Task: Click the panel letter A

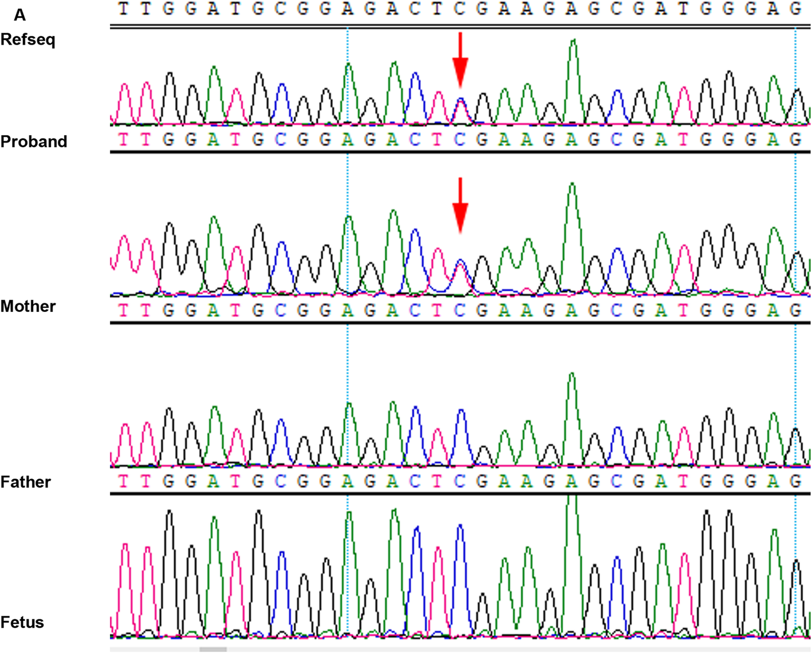Action: [20, 15]
